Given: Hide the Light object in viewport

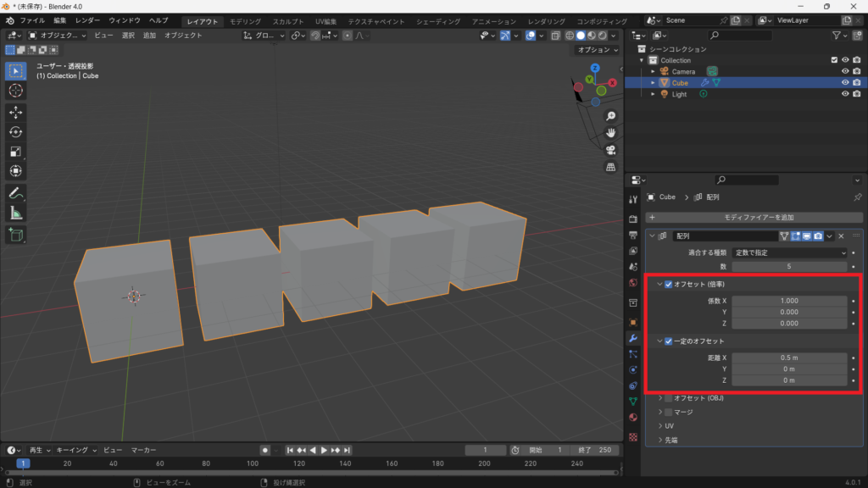Looking at the screenshot, I should [844, 94].
